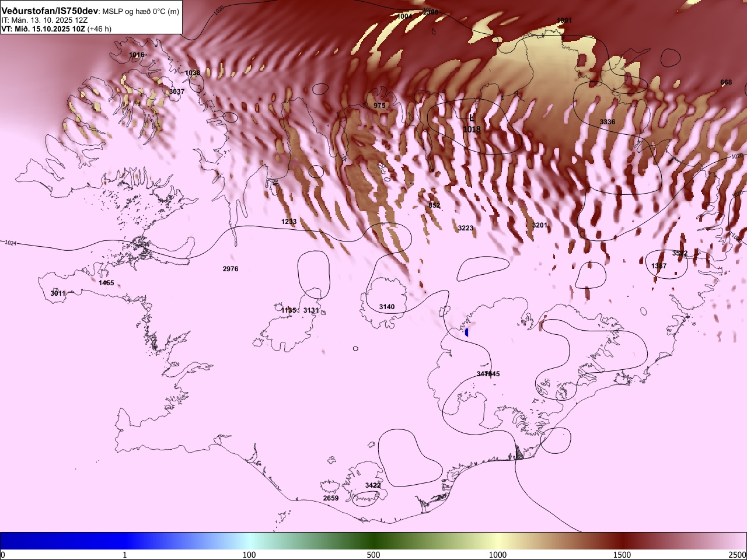
Task: Click the color scale label 1
Action: click(x=124, y=555)
